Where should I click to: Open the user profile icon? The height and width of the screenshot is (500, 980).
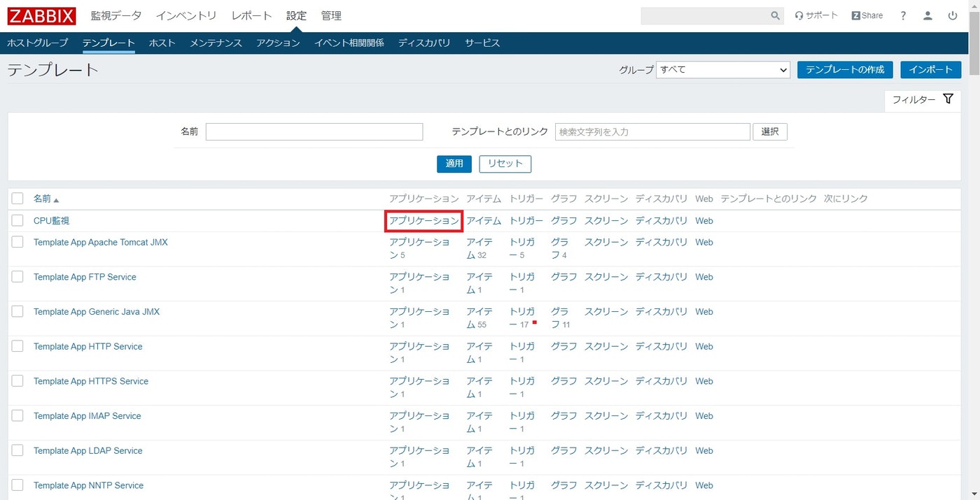(927, 15)
